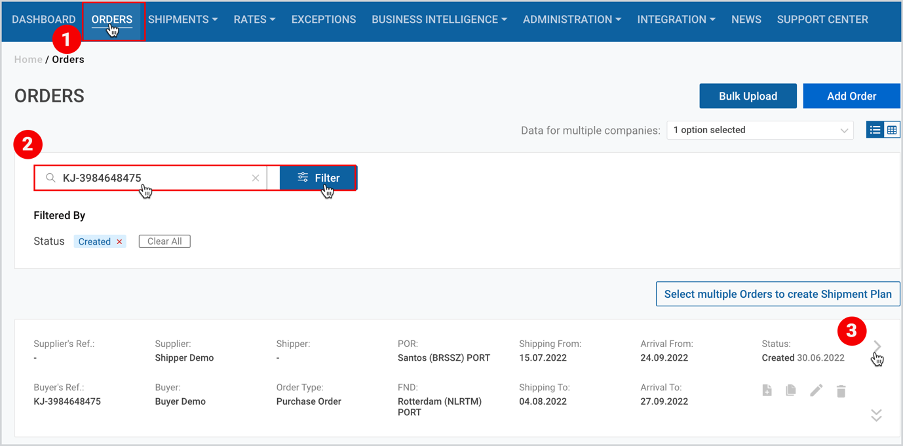904x446 pixels.
Task: Click arrival to date 27.09.2022
Action: point(664,401)
